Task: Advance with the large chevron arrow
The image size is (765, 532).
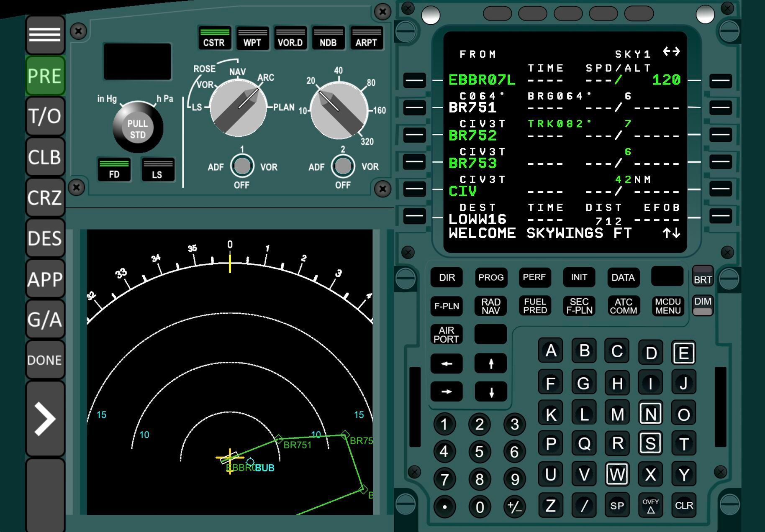Action: point(45,419)
